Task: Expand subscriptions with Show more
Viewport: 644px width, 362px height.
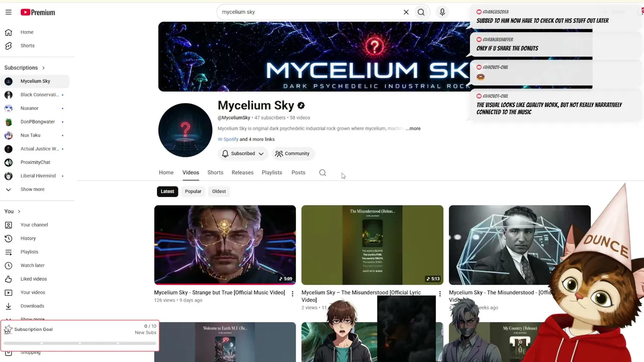Action: click(35, 190)
